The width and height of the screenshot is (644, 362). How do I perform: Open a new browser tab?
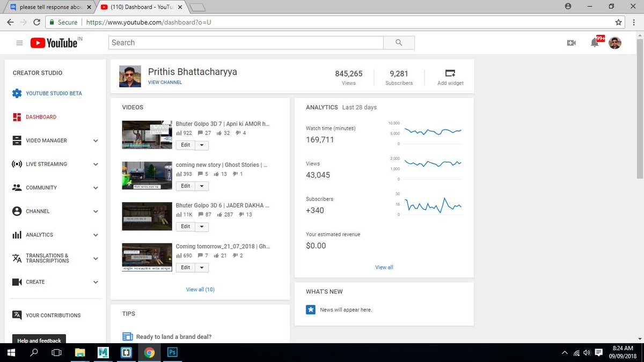coord(198,7)
